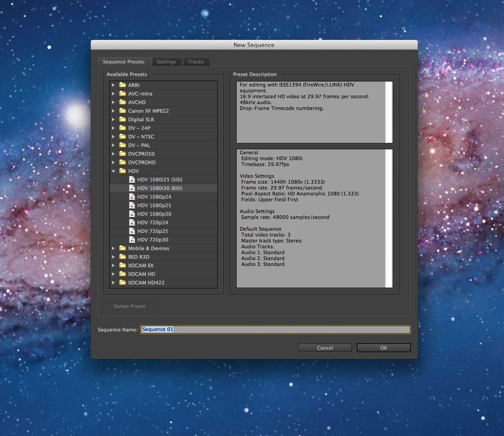
Task: Cancel the New Sequence dialog
Action: [325, 348]
